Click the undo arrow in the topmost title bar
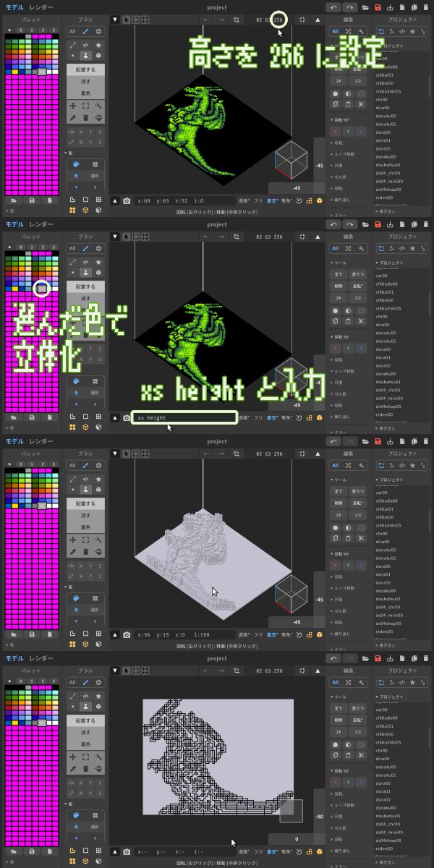434x868 pixels. coord(333,7)
